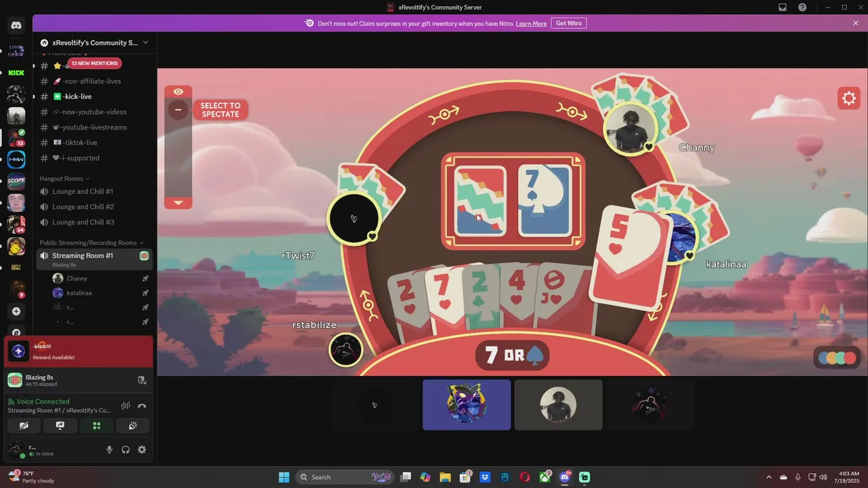
Task: Open the Discord help question mark icon
Action: (802, 7)
